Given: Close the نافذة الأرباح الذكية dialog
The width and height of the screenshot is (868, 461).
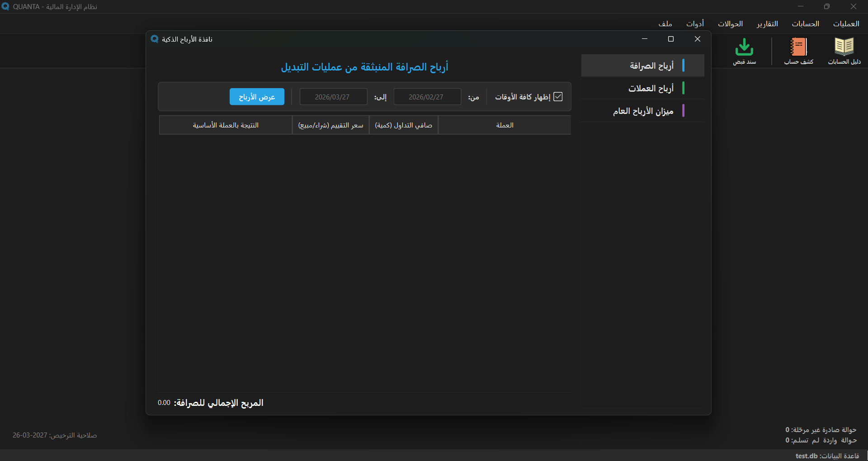Looking at the screenshot, I should (698, 39).
